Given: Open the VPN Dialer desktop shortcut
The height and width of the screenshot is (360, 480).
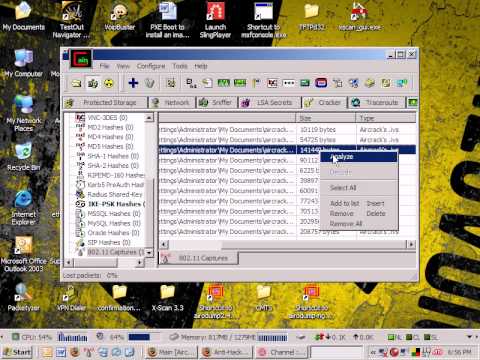Looking at the screenshot, I should pyautogui.click(x=71, y=297).
